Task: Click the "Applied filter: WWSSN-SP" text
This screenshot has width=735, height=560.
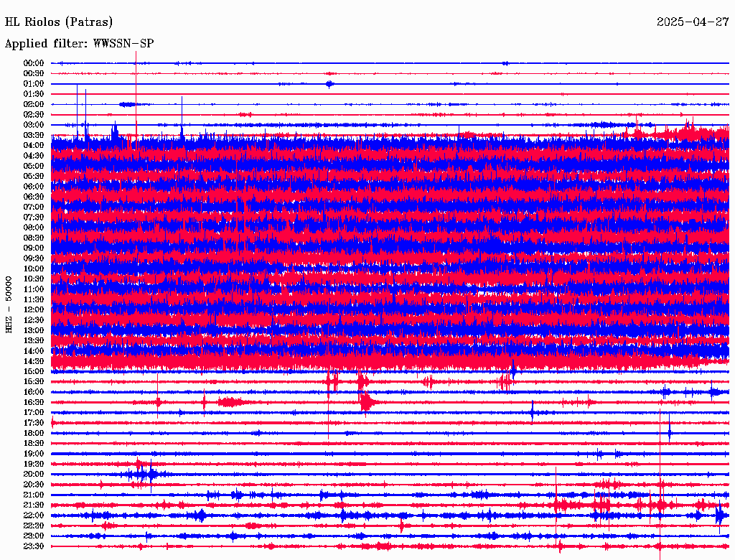Action: tap(79, 44)
